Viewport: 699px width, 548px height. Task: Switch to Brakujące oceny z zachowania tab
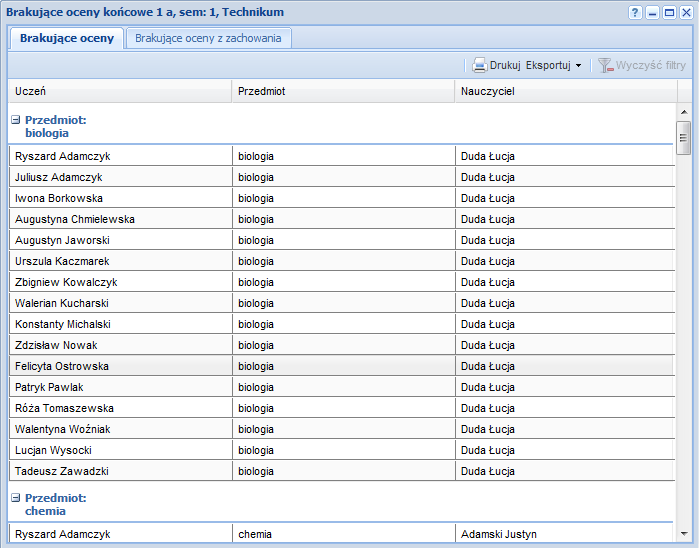208,38
